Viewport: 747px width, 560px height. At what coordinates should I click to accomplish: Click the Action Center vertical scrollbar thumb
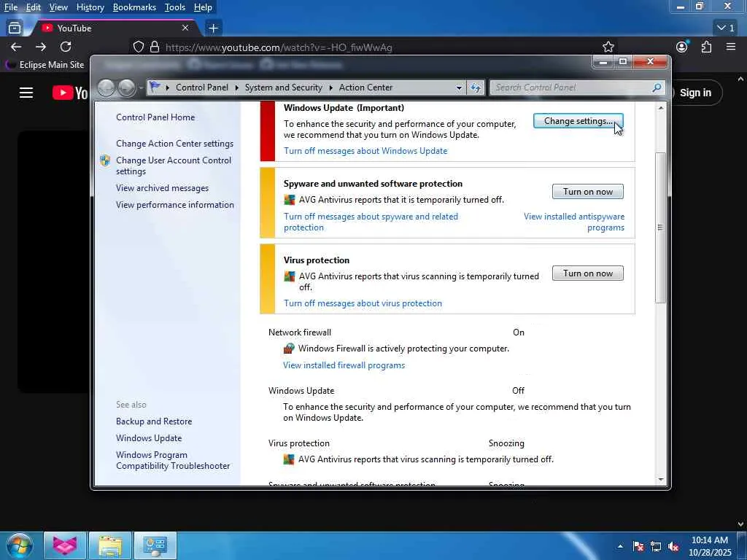pos(660,227)
